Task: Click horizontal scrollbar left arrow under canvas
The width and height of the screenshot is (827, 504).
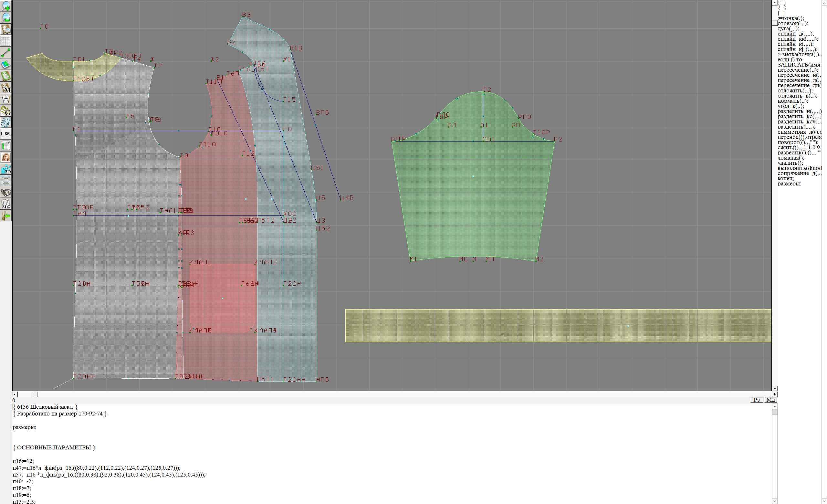Action: (x=15, y=394)
